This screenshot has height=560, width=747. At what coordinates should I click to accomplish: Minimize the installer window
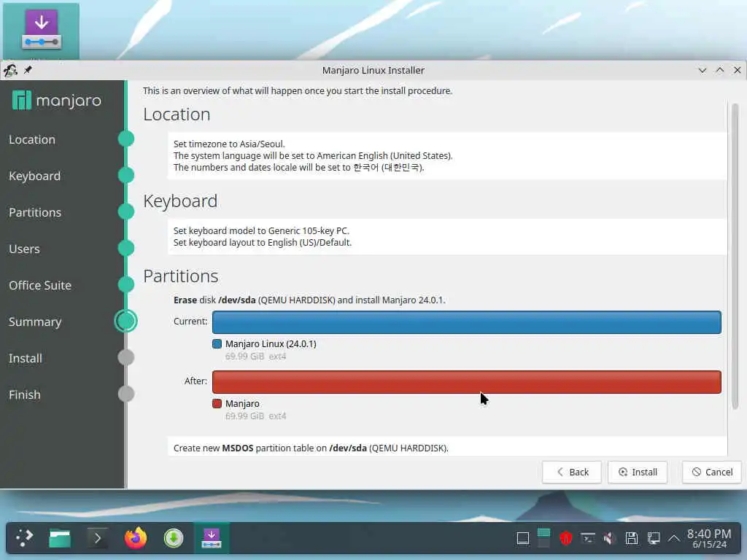click(x=703, y=70)
